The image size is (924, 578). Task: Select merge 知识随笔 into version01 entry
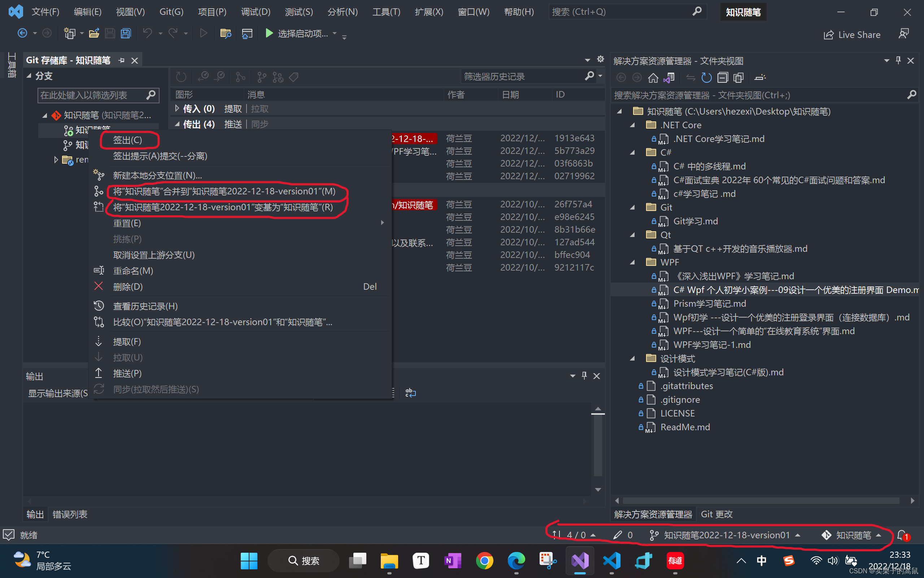(224, 191)
